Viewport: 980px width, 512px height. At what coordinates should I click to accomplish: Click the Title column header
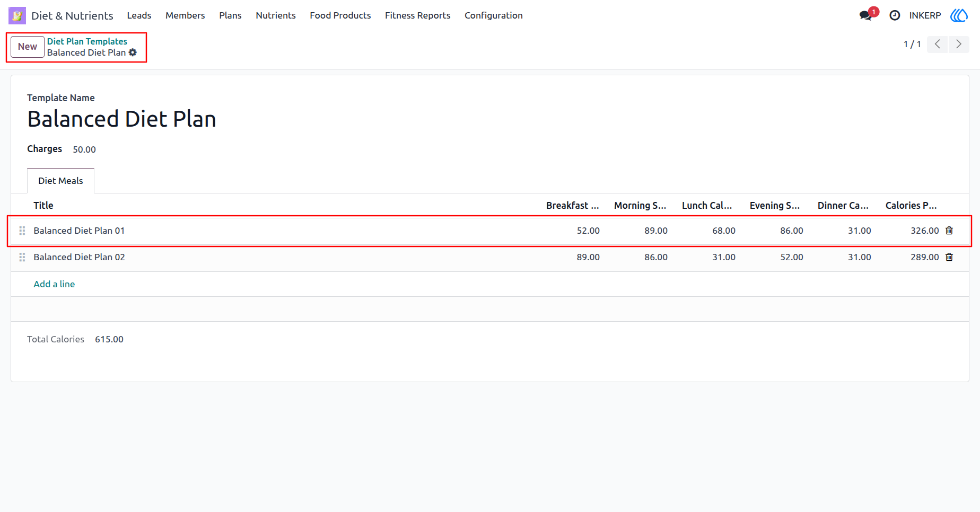(x=43, y=206)
